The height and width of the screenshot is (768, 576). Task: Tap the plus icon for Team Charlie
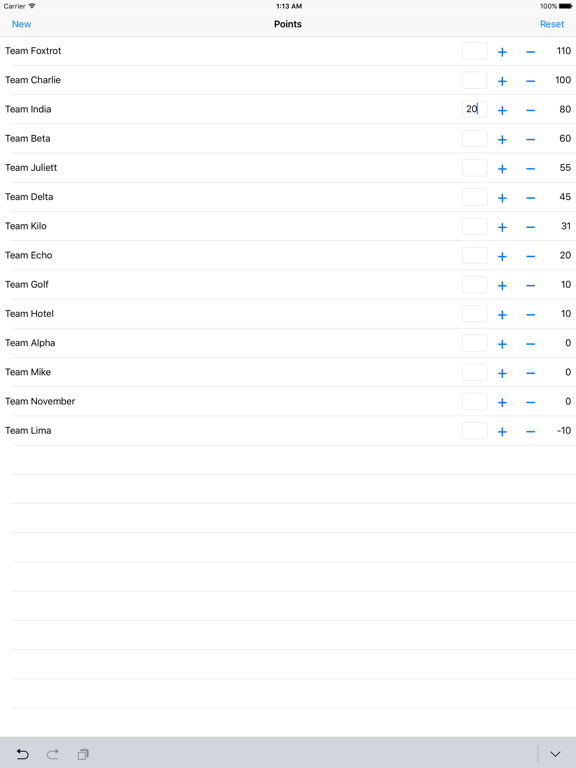[502, 81]
